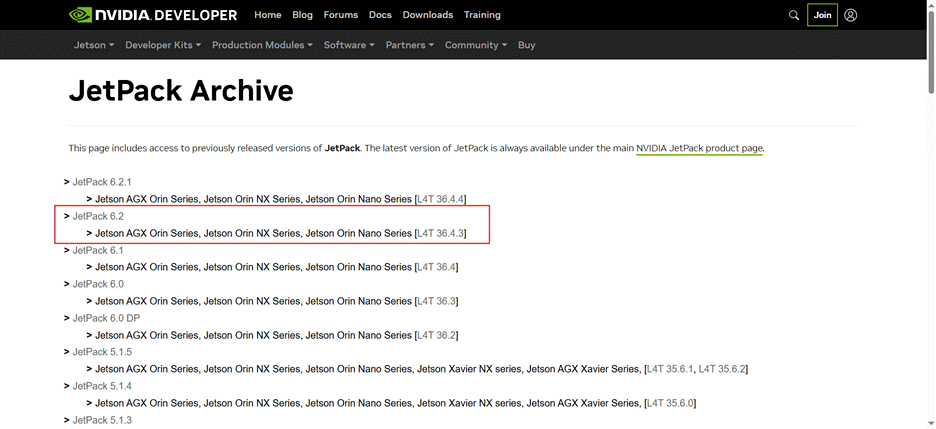Expand the Jetson dropdown menu
Image resolution: width=936 pixels, height=429 pixels.
94,45
